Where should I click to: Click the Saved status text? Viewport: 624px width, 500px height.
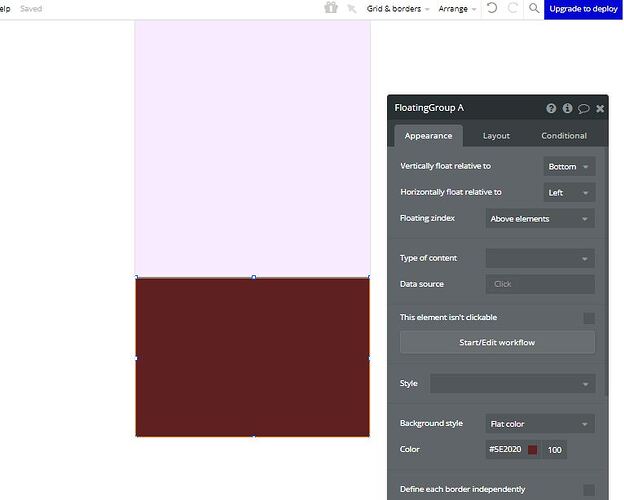click(x=31, y=8)
